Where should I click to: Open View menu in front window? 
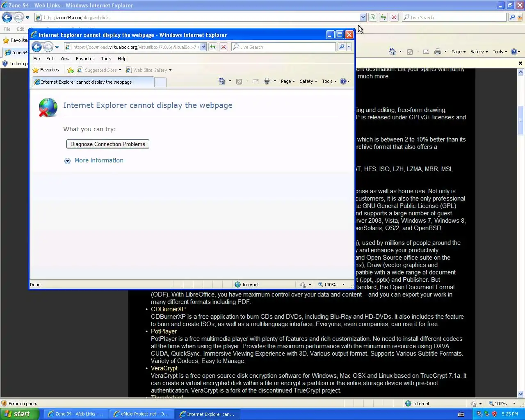65,59
